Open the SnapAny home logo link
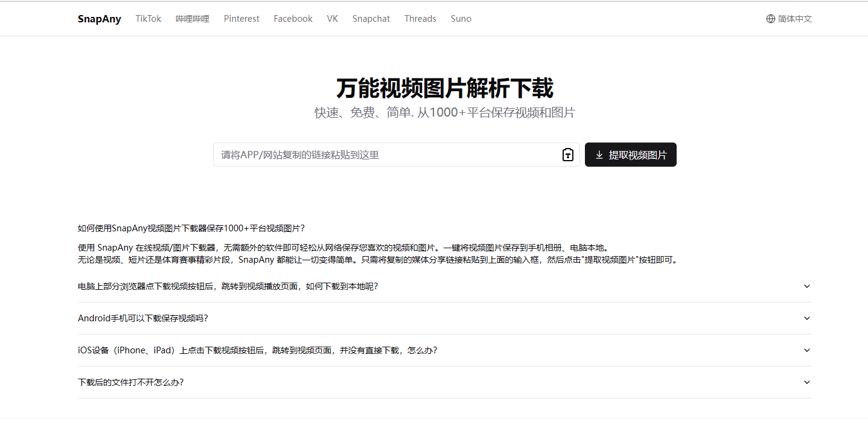 (x=100, y=19)
